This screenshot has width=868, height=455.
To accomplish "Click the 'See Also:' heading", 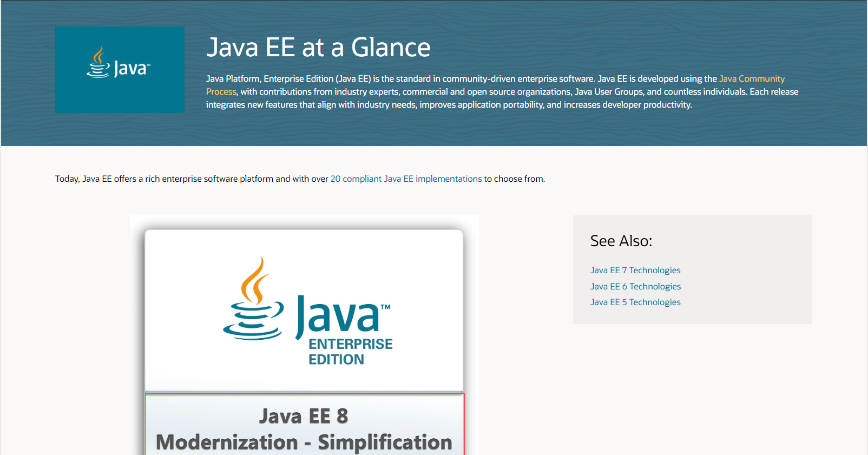I will (x=621, y=241).
